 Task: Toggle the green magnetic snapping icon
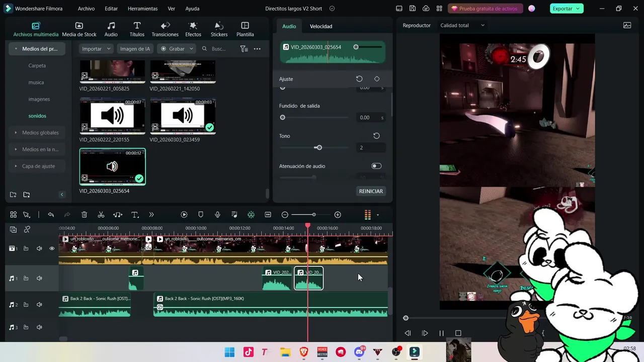coord(251,215)
